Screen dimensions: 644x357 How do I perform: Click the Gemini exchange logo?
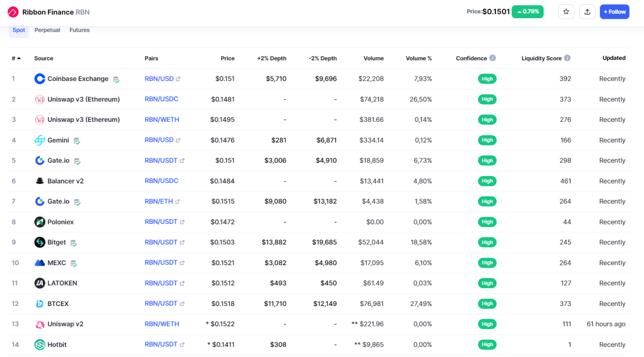click(x=40, y=140)
